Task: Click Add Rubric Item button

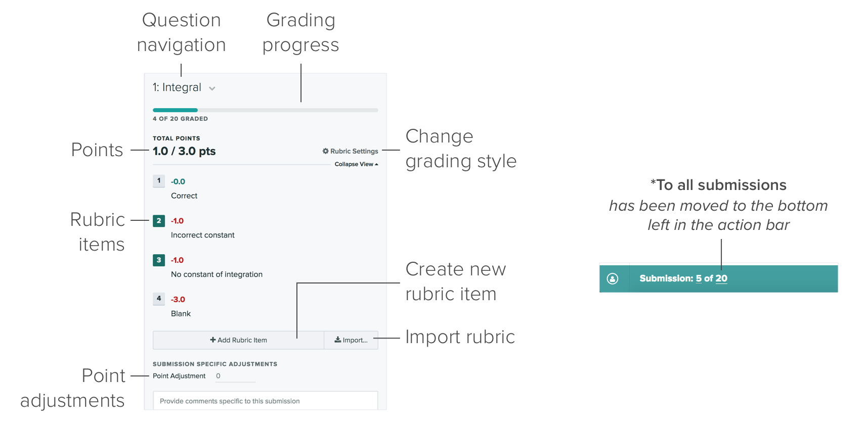Action: pos(238,340)
